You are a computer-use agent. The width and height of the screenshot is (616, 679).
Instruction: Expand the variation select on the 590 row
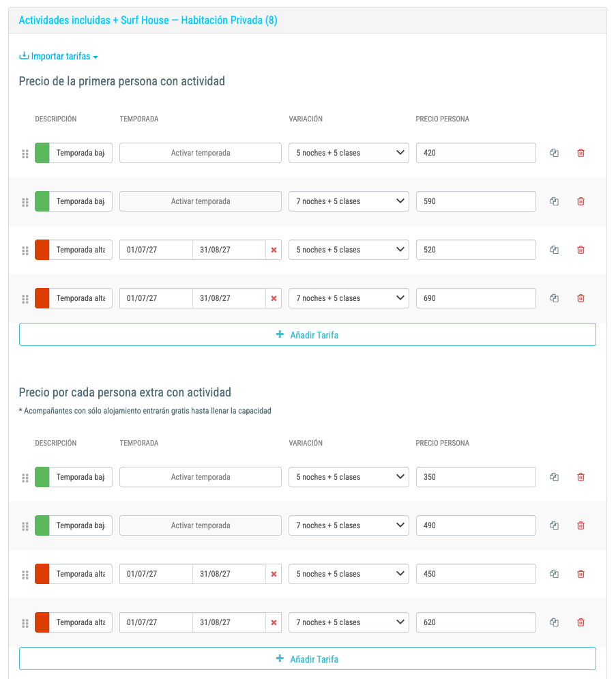coord(349,201)
